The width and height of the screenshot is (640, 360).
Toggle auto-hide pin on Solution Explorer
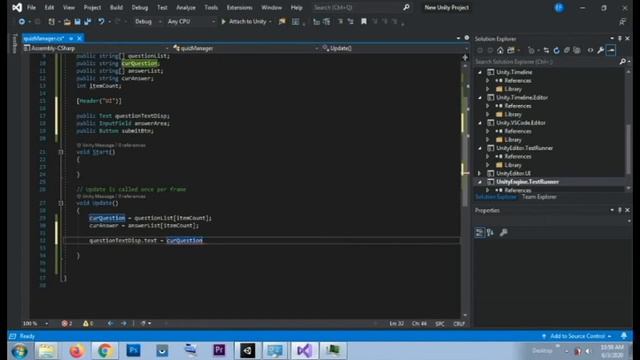(x=620, y=38)
